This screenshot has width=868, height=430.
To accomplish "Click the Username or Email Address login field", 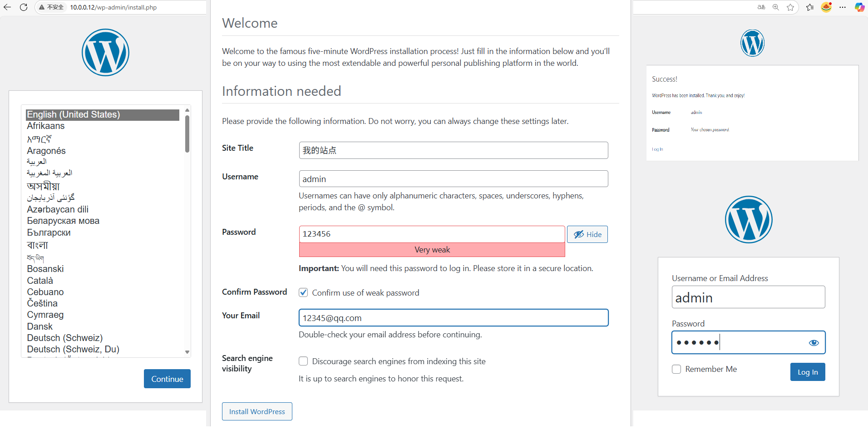I will [749, 297].
